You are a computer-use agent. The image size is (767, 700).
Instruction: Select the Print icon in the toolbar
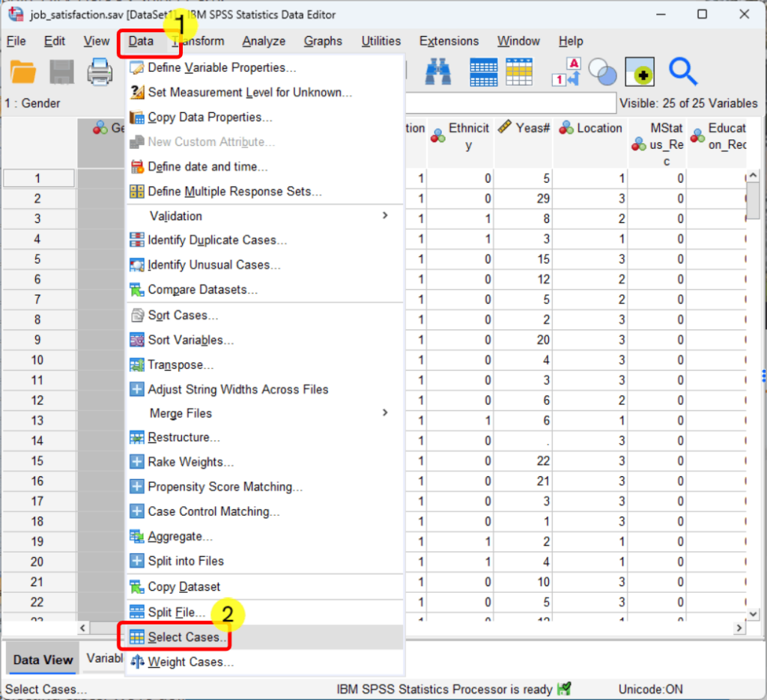point(101,72)
